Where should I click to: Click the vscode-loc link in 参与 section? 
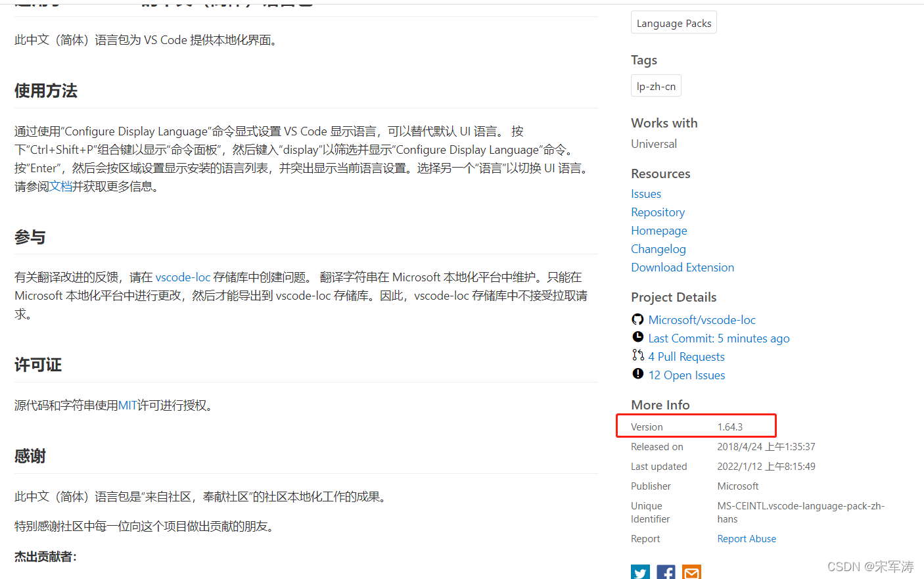[x=183, y=277]
